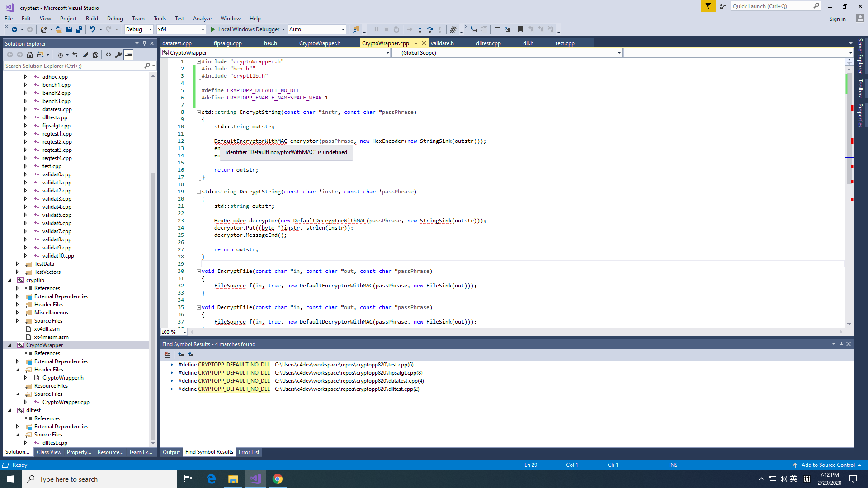Click the notifications filter flag icon
This screenshot has height=488, width=868.
708,6
